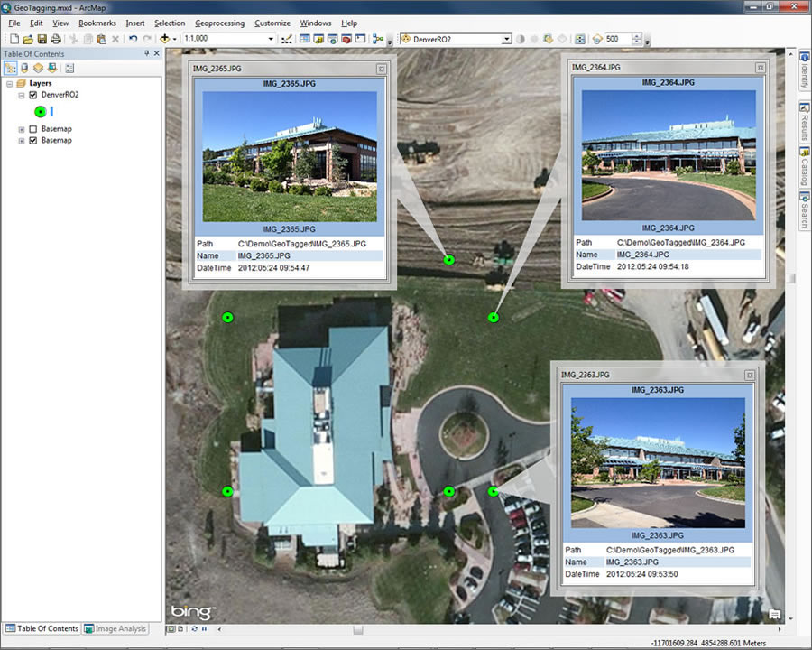The width and height of the screenshot is (812, 650).
Task: Click the IMG_2365.JPG photo thumbnail
Action: click(290, 156)
